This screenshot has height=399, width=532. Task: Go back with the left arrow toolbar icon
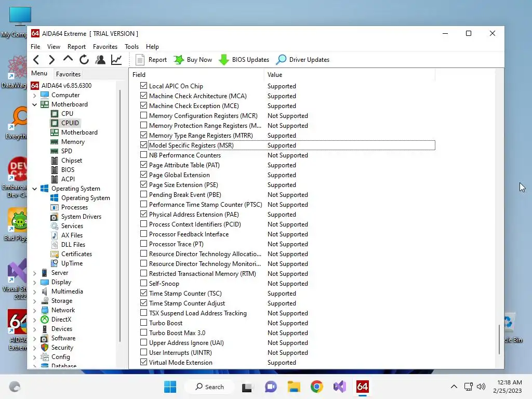(x=36, y=60)
